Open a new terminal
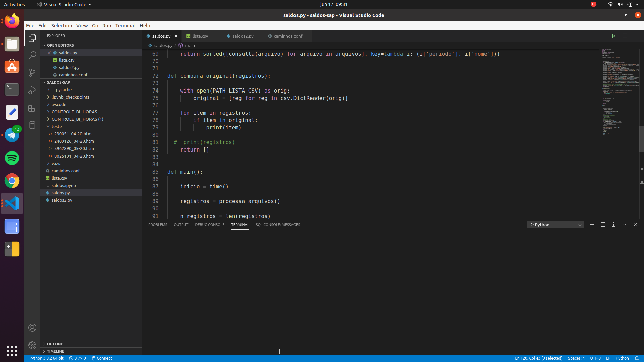Screen dimensions: 644x362 click(592, 225)
